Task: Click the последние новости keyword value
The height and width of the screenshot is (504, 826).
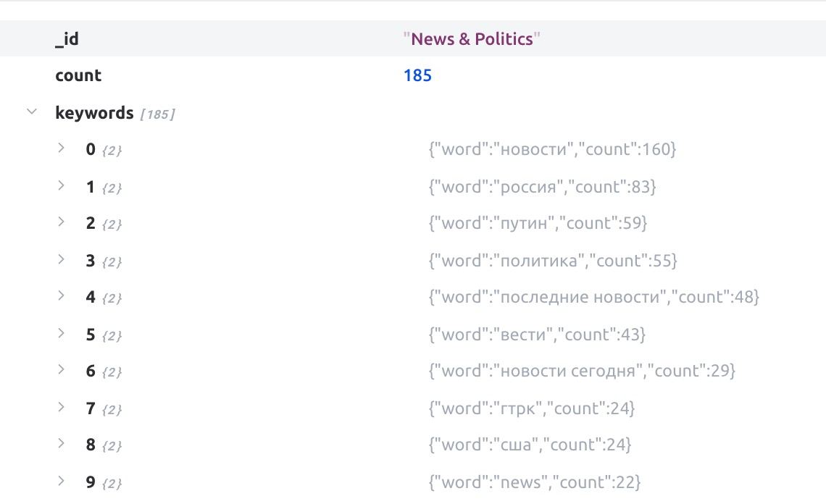Action: pyautogui.click(x=593, y=297)
